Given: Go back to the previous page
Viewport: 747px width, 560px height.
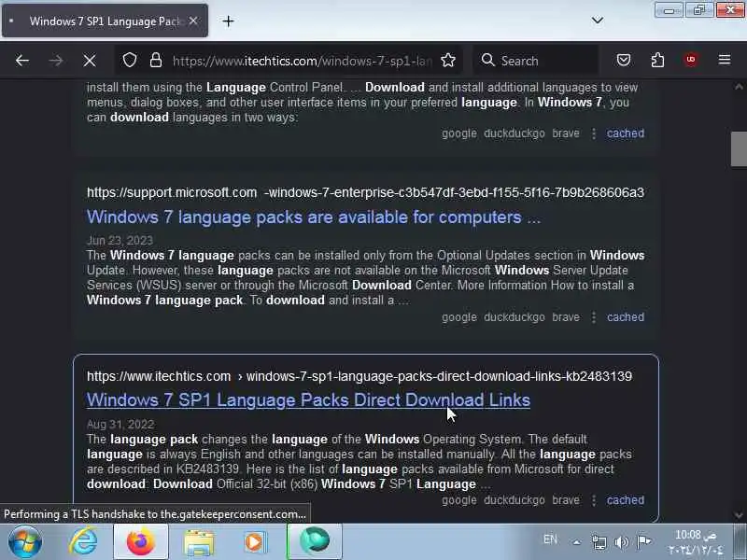Looking at the screenshot, I should click(x=22, y=61).
